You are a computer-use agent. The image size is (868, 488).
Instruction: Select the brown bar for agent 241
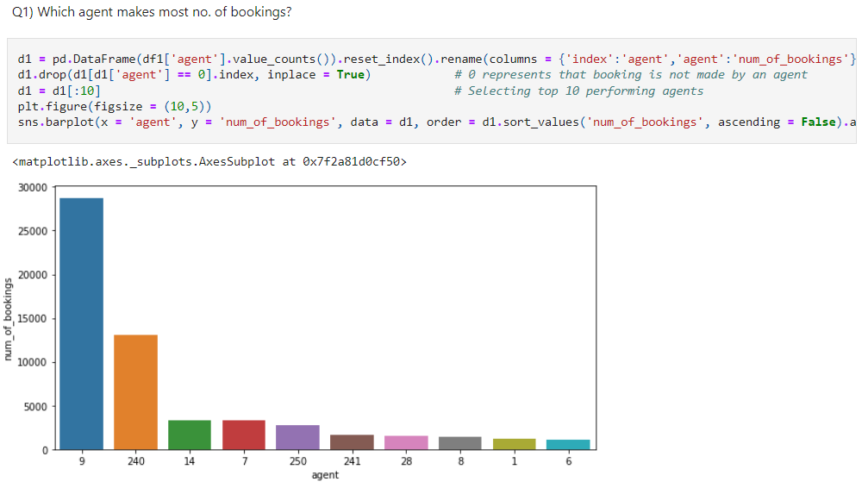pos(352,442)
